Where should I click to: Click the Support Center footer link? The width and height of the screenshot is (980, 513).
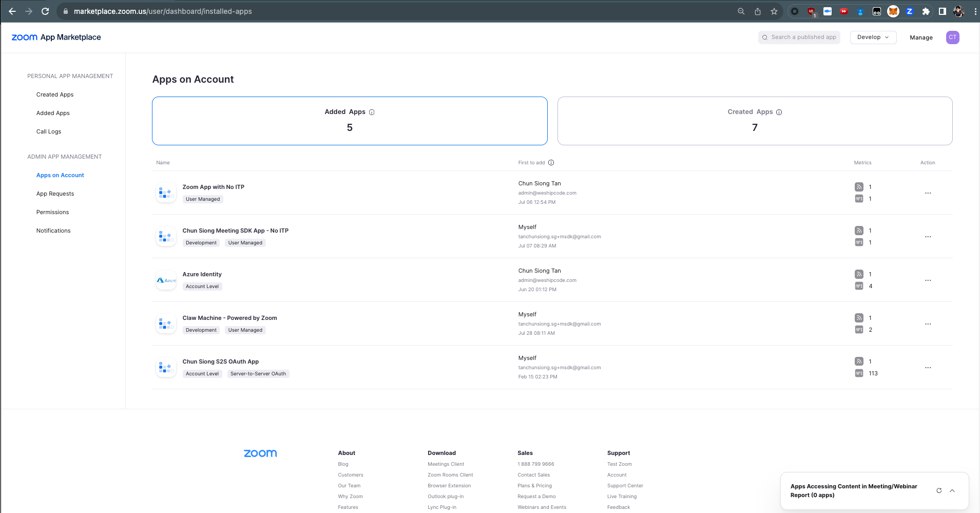click(x=625, y=486)
